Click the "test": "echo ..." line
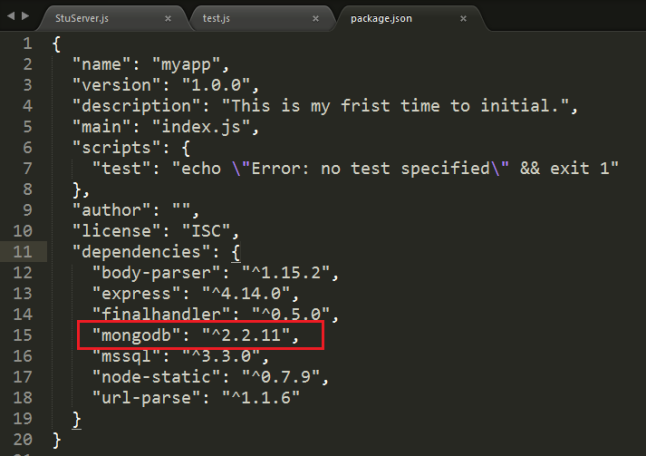Image resolution: width=646 pixels, height=456 pixels. tap(356, 168)
